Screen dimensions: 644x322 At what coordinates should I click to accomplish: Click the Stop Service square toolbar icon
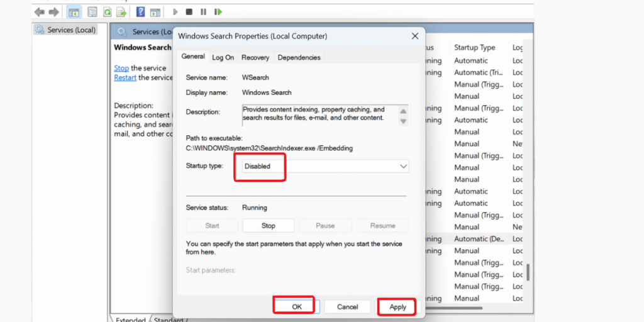coord(189,13)
